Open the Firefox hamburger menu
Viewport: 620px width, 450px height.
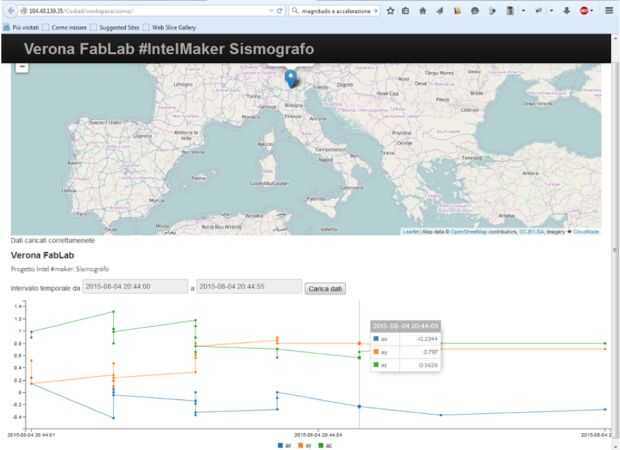[609, 11]
